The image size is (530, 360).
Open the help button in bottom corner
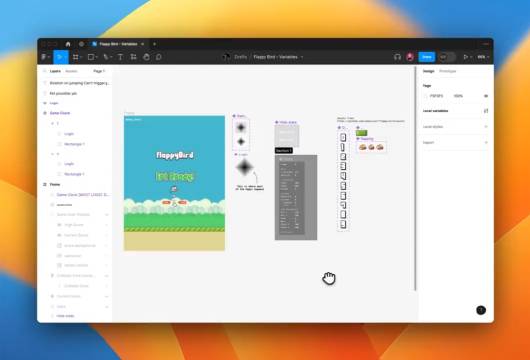[x=481, y=310]
